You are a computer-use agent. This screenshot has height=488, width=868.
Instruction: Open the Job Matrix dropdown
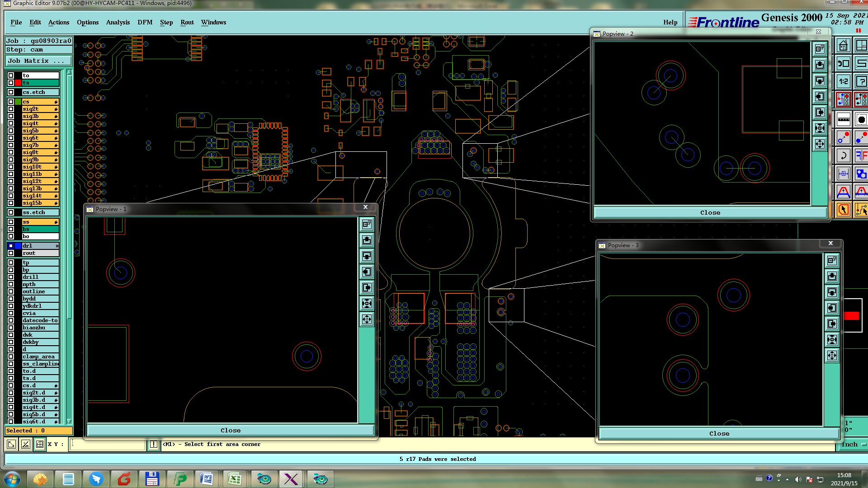tap(38, 61)
